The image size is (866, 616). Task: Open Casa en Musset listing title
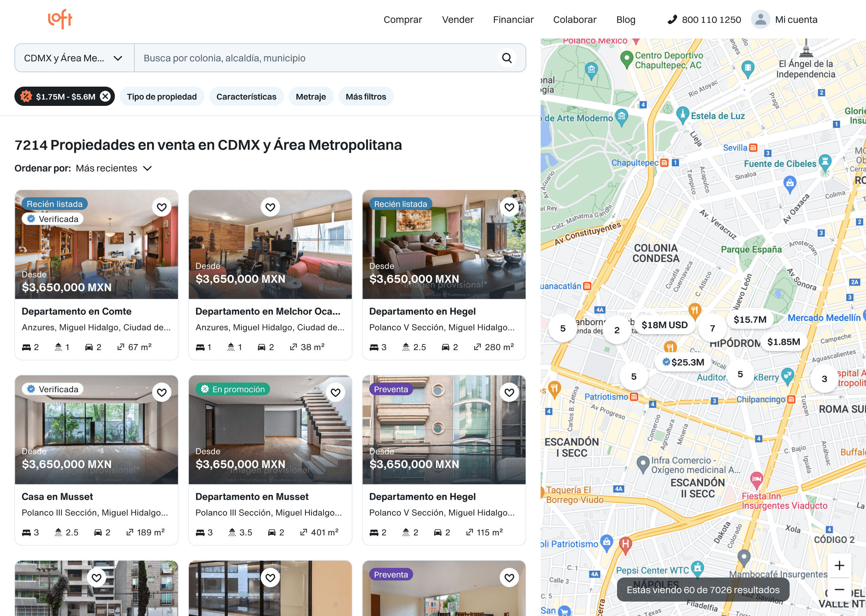(57, 497)
